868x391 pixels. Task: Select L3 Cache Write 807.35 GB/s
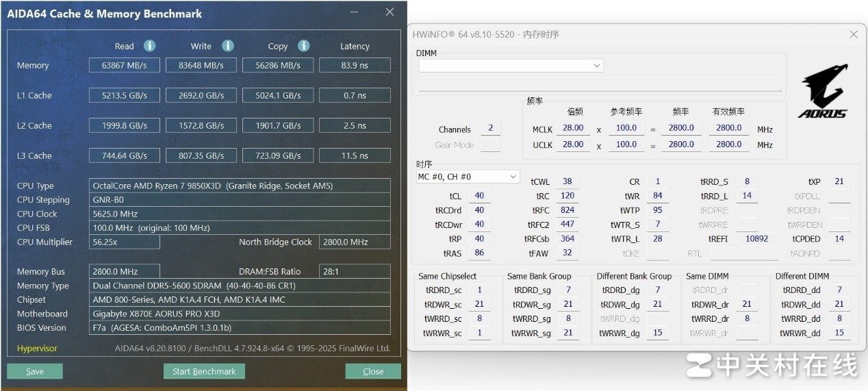201,155
